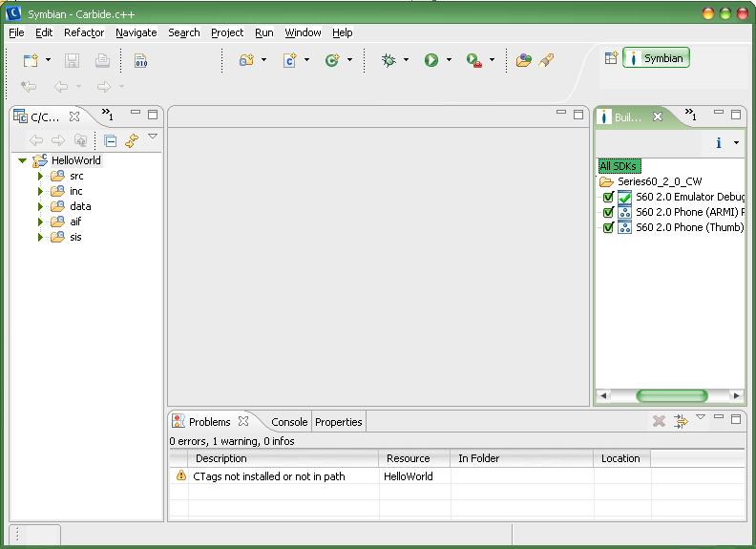This screenshot has width=756, height=549.
Task: Click the Carbide application icon in title bar
Action: coord(13,13)
